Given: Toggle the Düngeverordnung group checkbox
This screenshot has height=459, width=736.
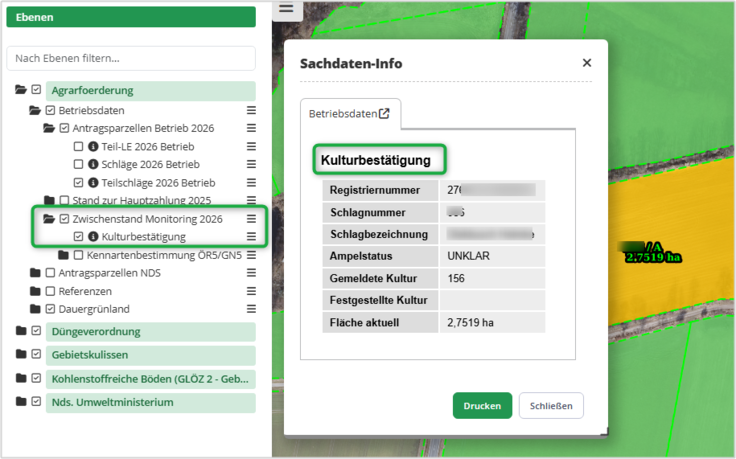Looking at the screenshot, I should click(x=36, y=330).
